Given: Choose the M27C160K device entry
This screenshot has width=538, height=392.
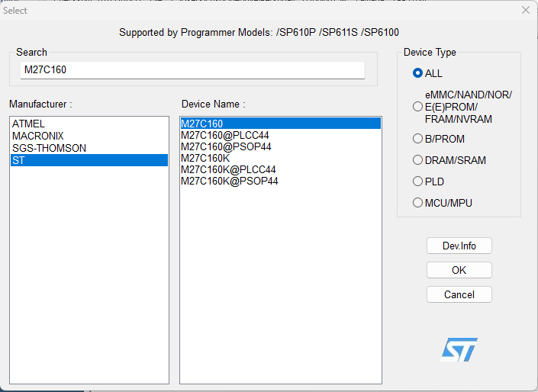Looking at the screenshot, I should [x=205, y=158].
